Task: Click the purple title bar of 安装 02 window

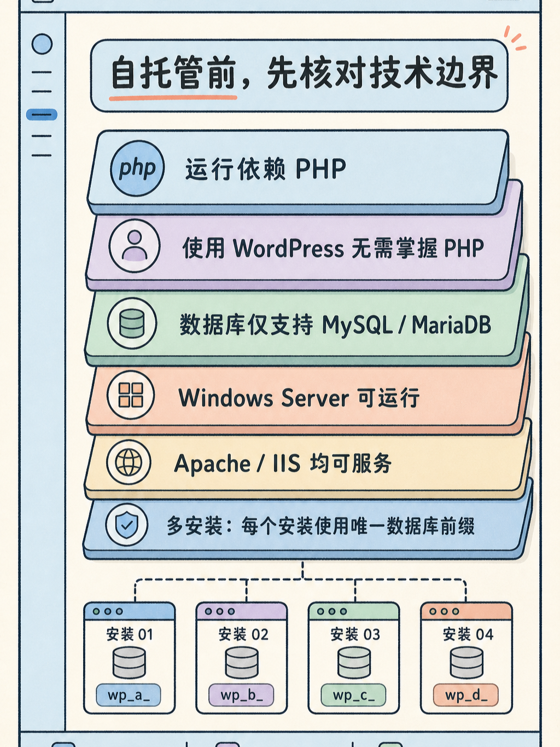Action: [242, 611]
